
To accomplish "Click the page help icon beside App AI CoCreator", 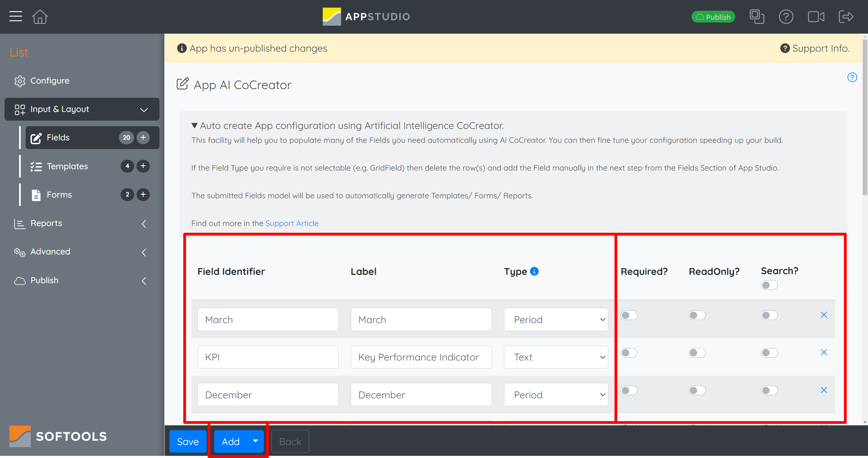I will pos(852,77).
